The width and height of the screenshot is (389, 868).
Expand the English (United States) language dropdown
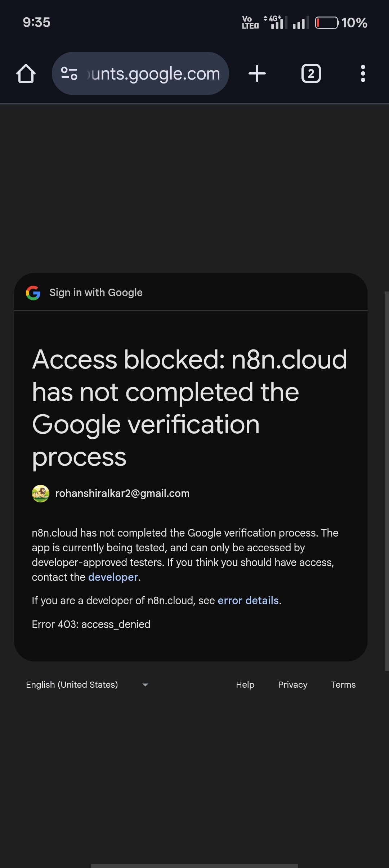click(72, 684)
